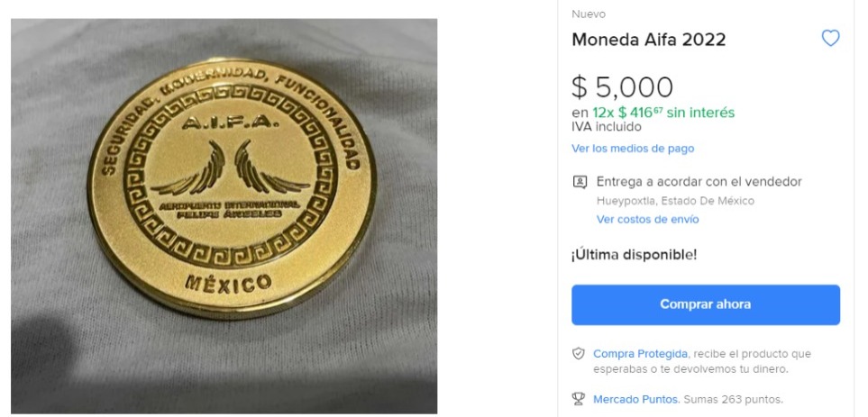The height and width of the screenshot is (417, 868).
Task: Buy the coin with Comprar ahora
Action: coord(706,304)
